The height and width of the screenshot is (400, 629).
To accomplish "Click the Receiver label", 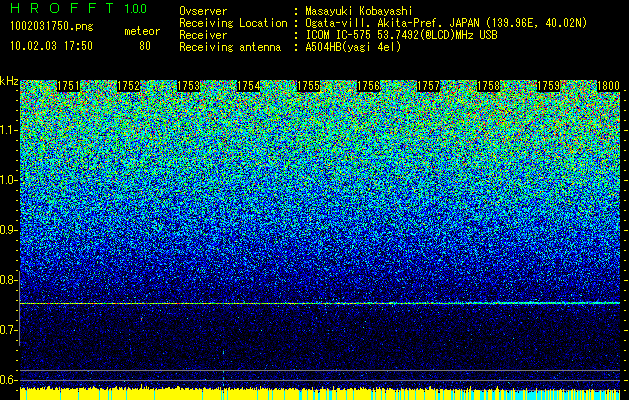I will tap(203, 35).
